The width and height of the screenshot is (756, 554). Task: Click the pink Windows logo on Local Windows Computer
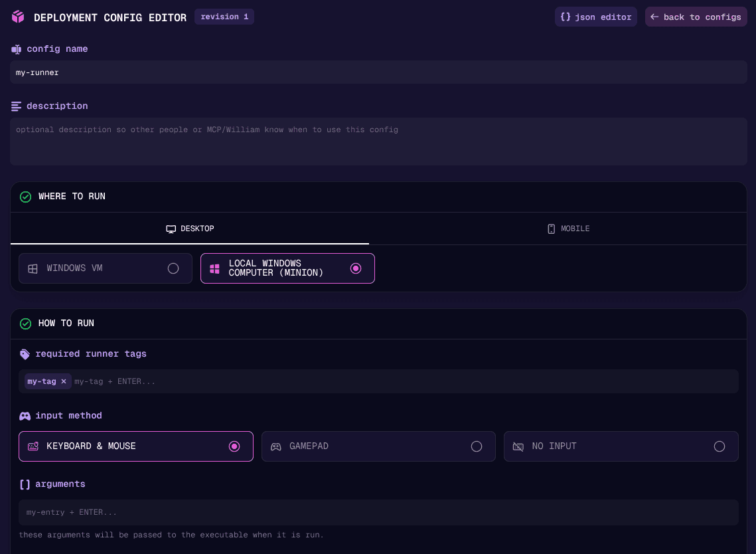[214, 269]
